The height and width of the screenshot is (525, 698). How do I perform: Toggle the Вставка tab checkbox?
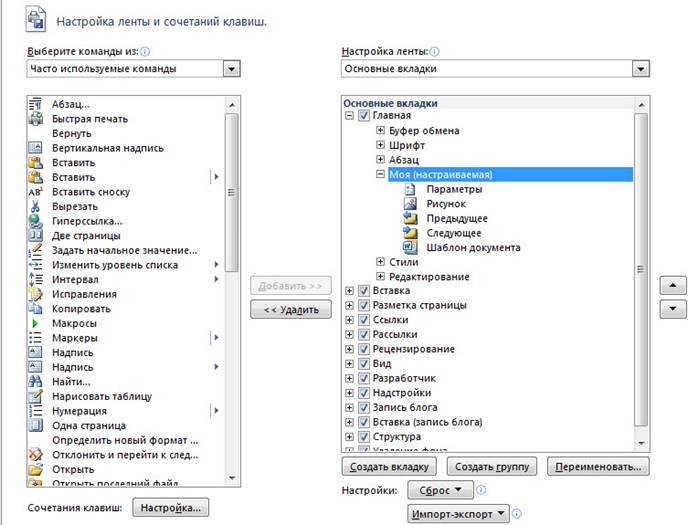coord(364,291)
